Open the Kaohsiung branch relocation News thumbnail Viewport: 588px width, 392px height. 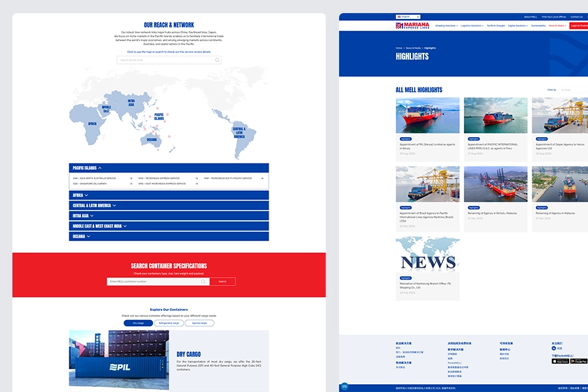[427, 255]
